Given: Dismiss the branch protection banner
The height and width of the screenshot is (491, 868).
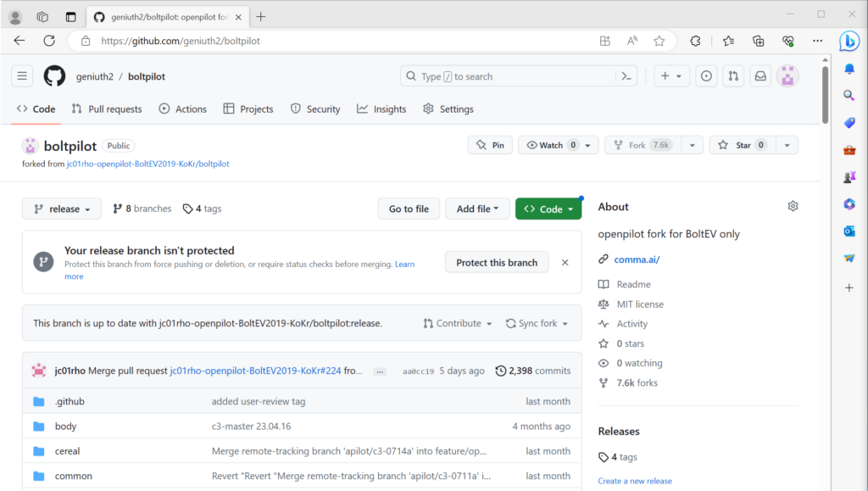Looking at the screenshot, I should tap(565, 262).
